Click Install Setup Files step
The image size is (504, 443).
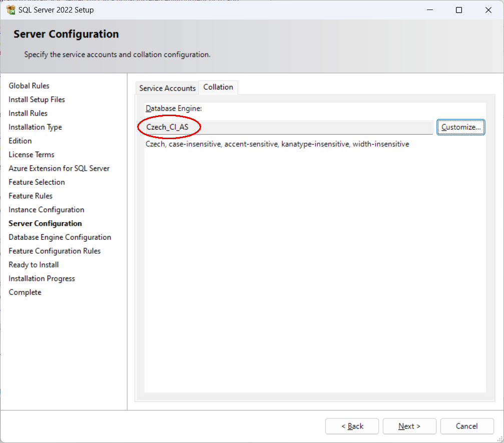[37, 100]
